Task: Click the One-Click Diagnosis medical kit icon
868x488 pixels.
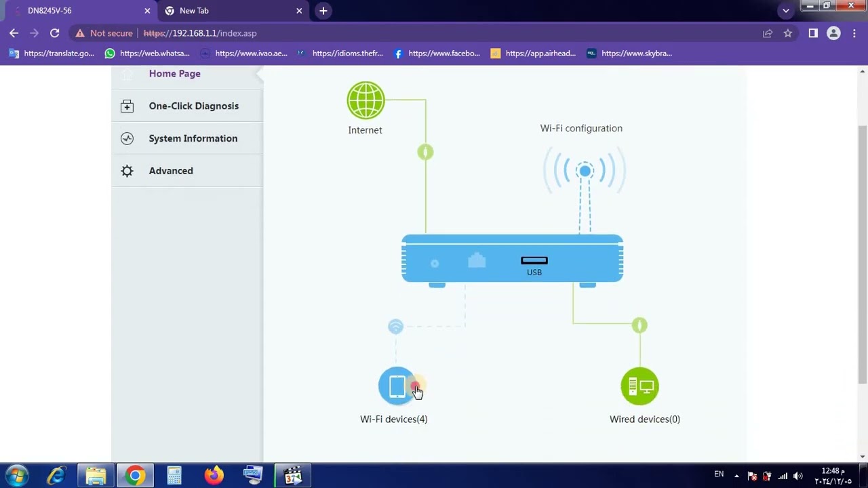Action: (127, 106)
